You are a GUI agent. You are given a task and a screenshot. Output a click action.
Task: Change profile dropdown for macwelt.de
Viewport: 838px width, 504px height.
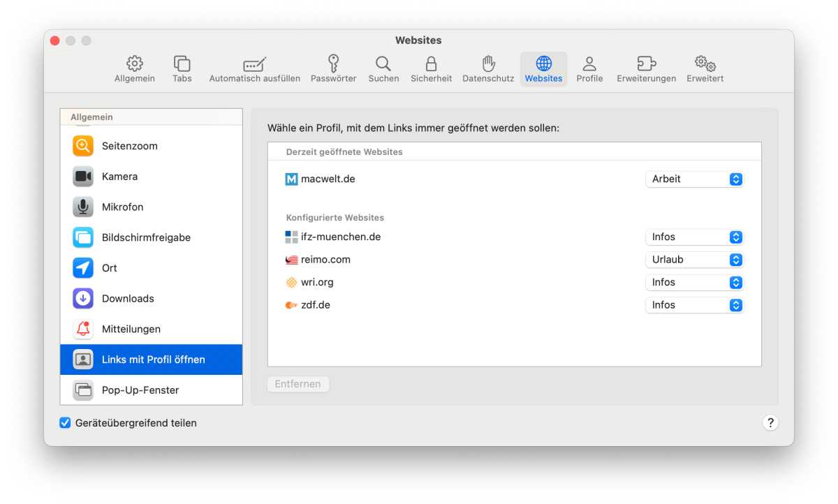tap(694, 179)
